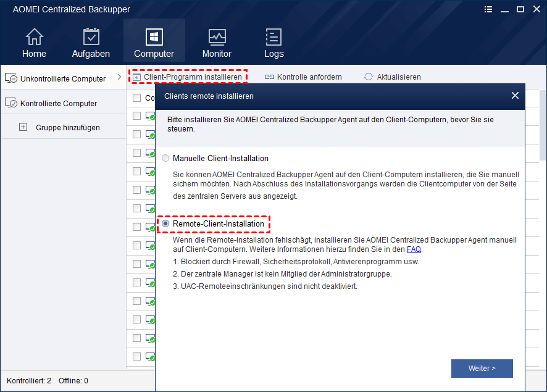
Task: Select Manuelle Client-Installation radio button
Action: point(165,158)
